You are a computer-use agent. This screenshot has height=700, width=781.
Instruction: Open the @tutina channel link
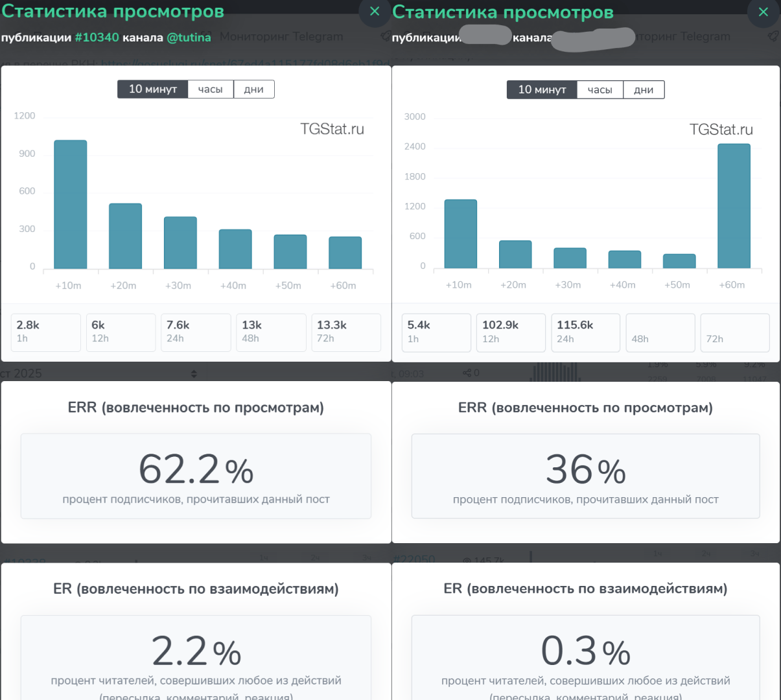point(189,38)
